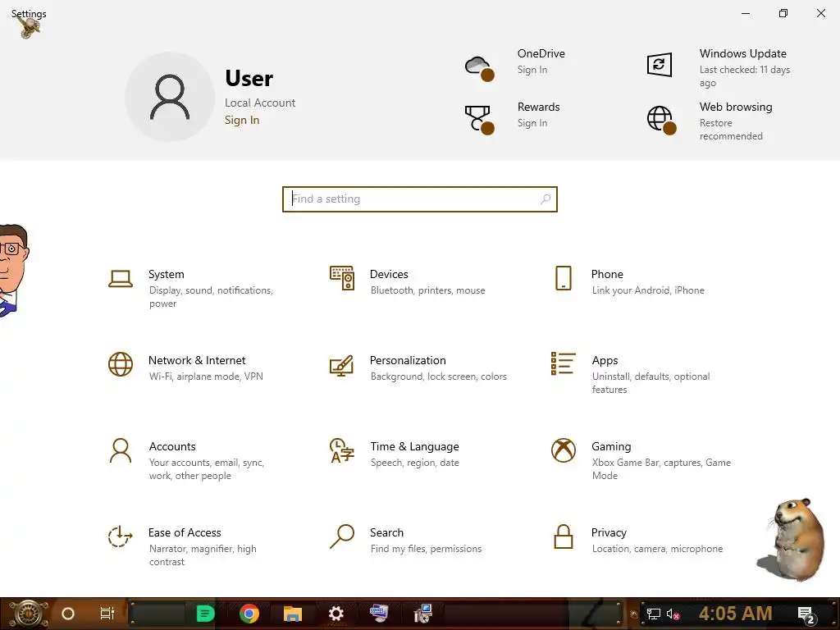Click the 'Background, lock screen, colors' description
This screenshot has width=840, height=630.
tap(438, 377)
